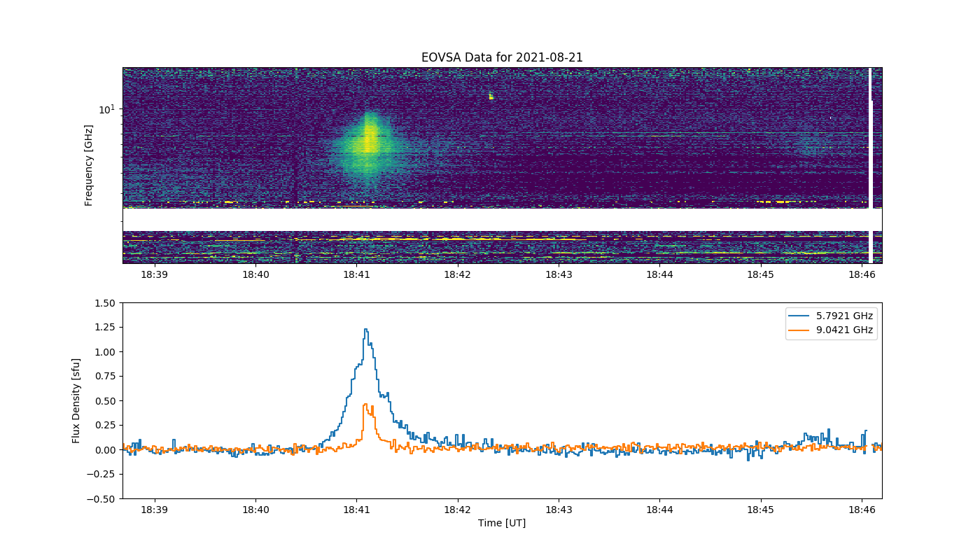Click the small bright spot near 18:42 in spectrogram
980x560 pixels.
[x=491, y=96]
